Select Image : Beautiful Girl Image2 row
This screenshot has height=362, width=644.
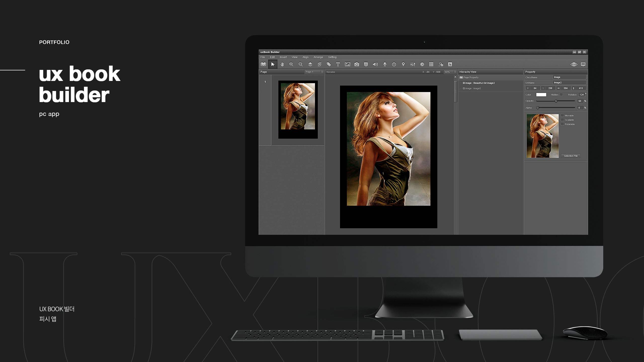coord(491,83)
